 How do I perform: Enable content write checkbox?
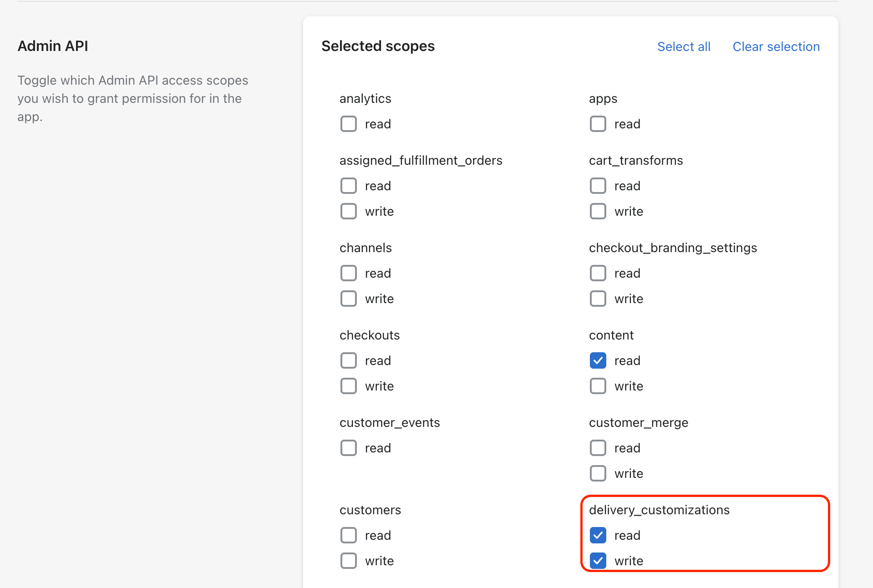pyautogui.click(x=598, y=386)
